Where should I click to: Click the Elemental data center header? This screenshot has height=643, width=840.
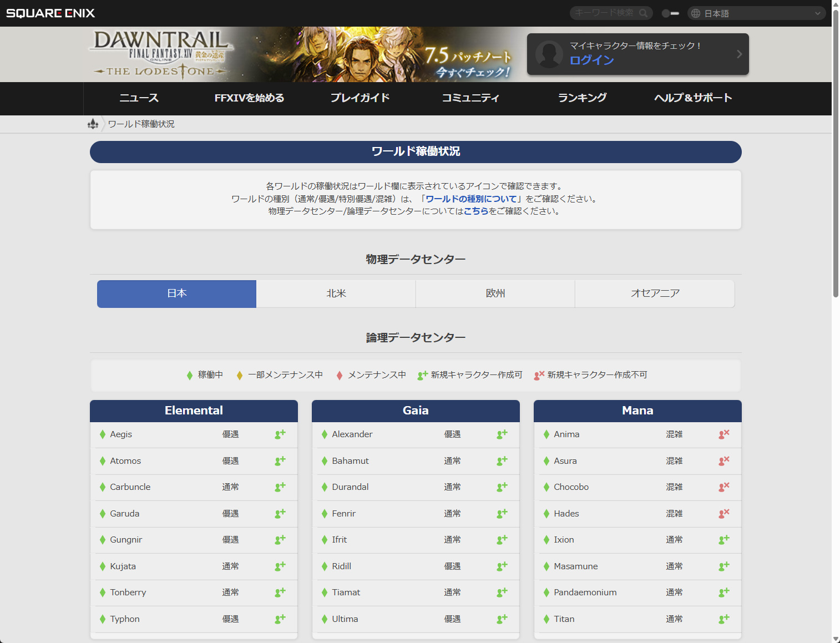(194, 411)
